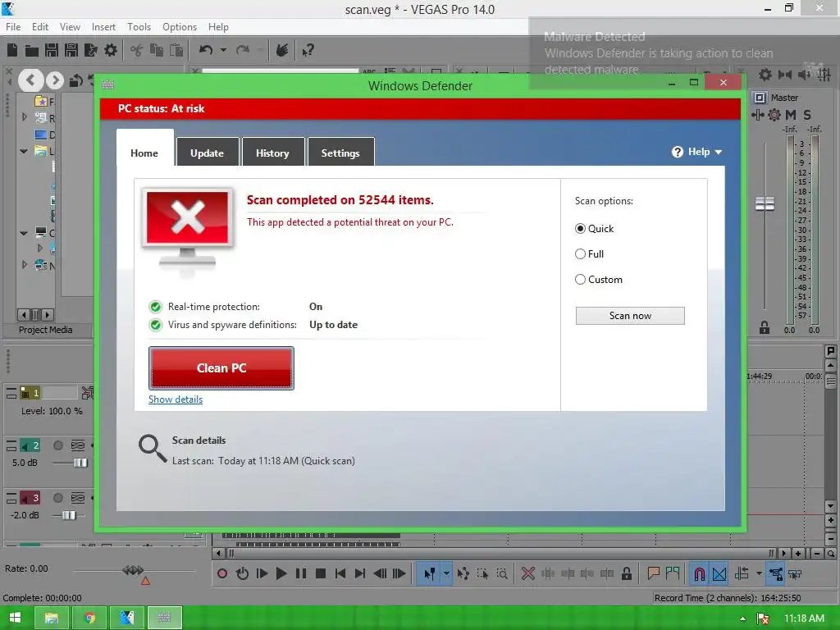Viewport: 840px width, 630px height.
Task: Mute the Master bus with M
Action: coord(791,115)
